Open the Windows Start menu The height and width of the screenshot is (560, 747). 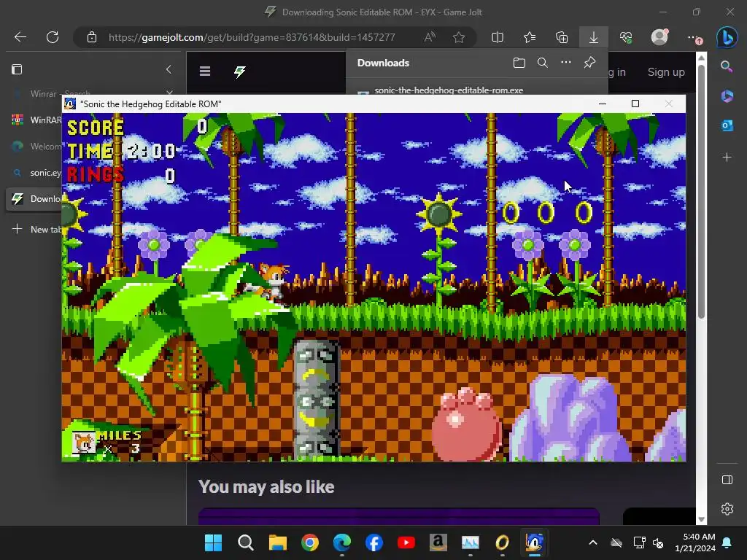(213, 542)
